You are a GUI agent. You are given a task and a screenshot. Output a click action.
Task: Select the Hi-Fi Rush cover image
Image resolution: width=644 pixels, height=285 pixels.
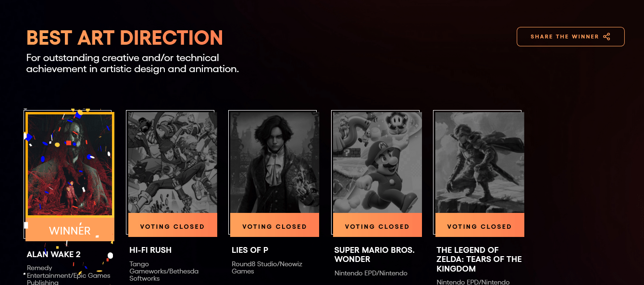pyautogui.click(x=173, y=163)
